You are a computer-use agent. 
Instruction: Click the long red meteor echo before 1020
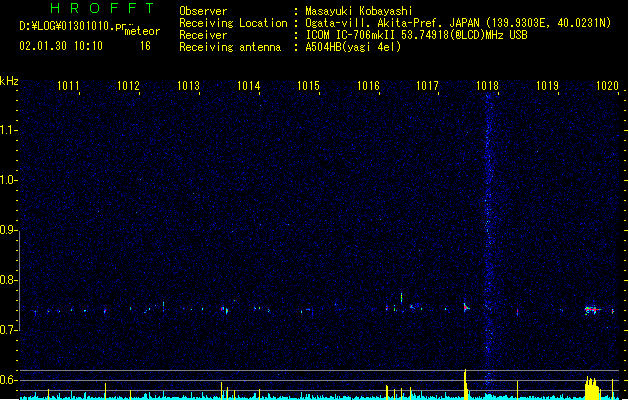click(592, 309)
